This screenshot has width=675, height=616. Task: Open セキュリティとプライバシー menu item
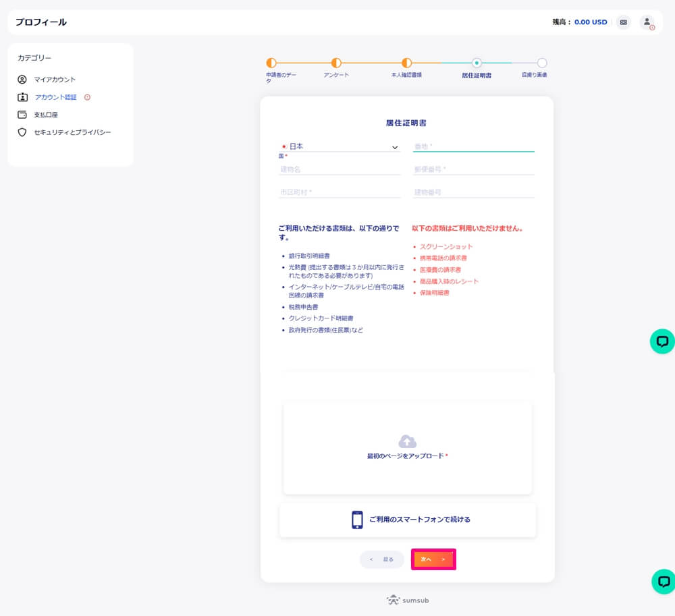tap(72, 132)
